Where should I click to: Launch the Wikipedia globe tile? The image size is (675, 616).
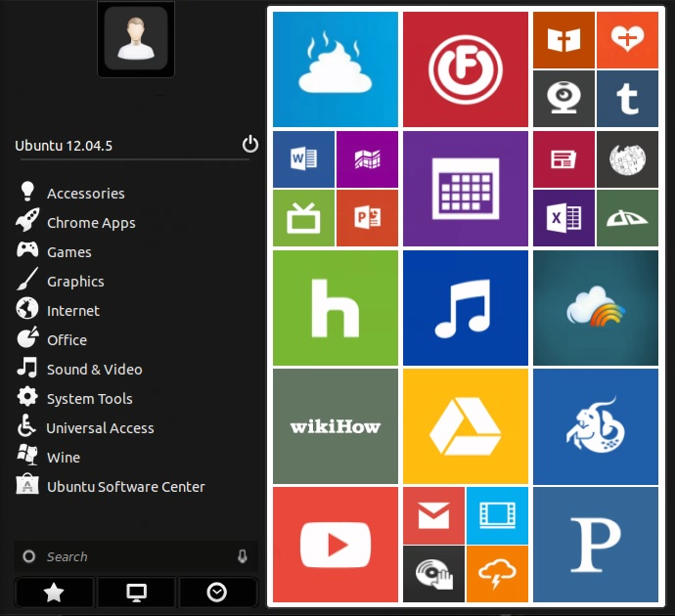627,159
